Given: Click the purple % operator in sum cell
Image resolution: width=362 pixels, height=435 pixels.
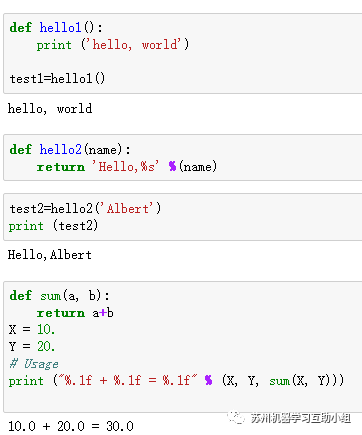Looking at the screenshot, I should click(x=208, y=380).
